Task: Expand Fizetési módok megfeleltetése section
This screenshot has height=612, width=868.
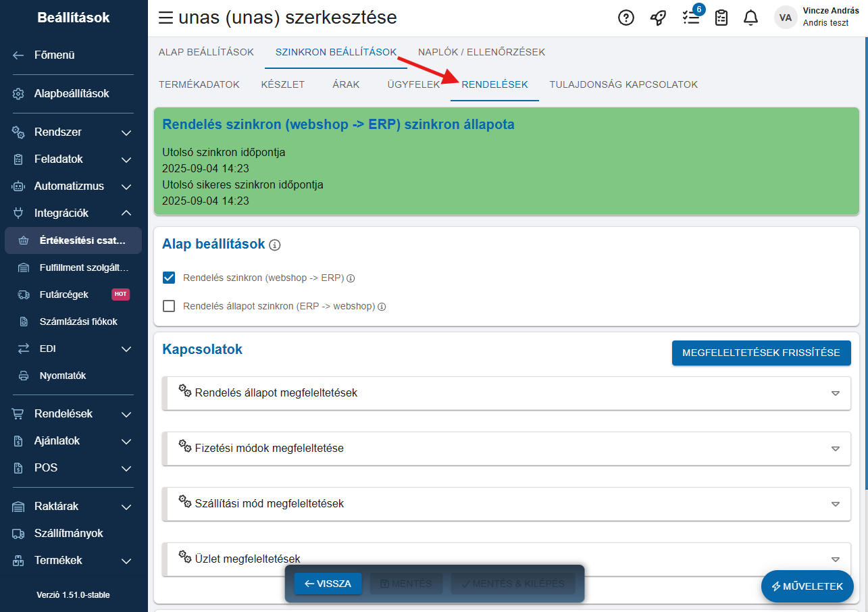Action: coord(507,449)
